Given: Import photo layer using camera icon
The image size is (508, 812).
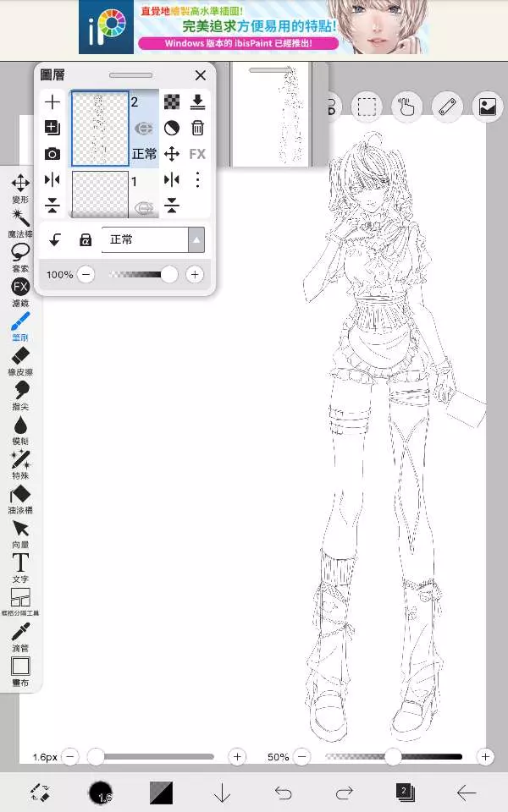Looking at the screenshot, I should click(52, 154).
